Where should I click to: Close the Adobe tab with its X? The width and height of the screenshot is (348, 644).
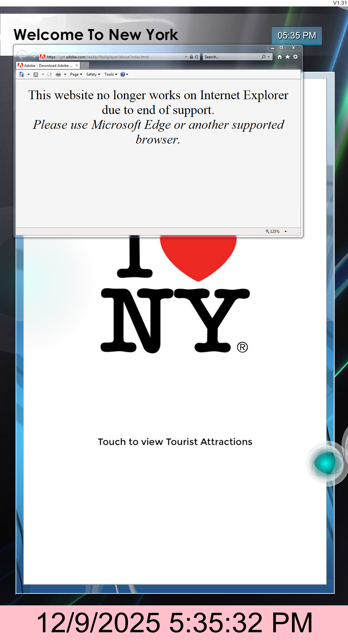(x=77, y=65)
